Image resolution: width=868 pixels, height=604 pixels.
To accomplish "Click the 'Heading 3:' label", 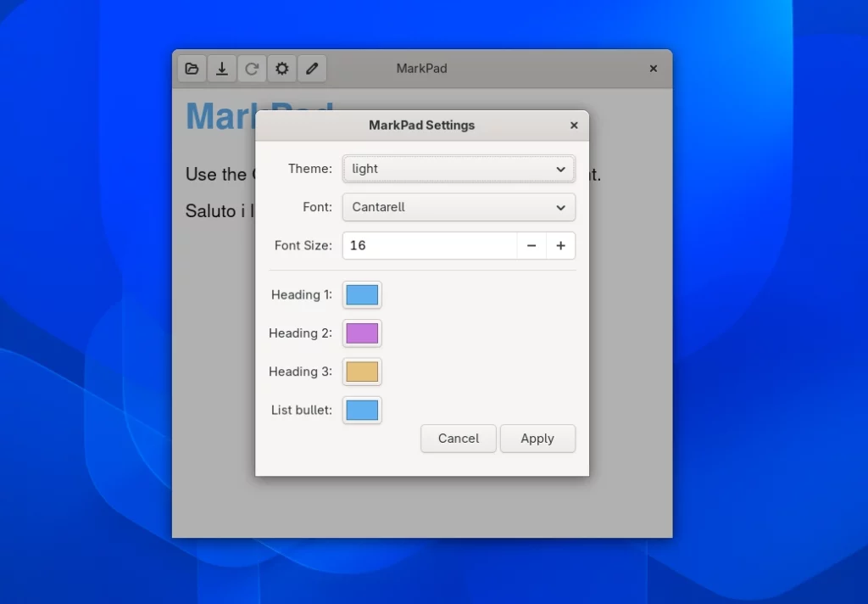I will tap(301, 372).
